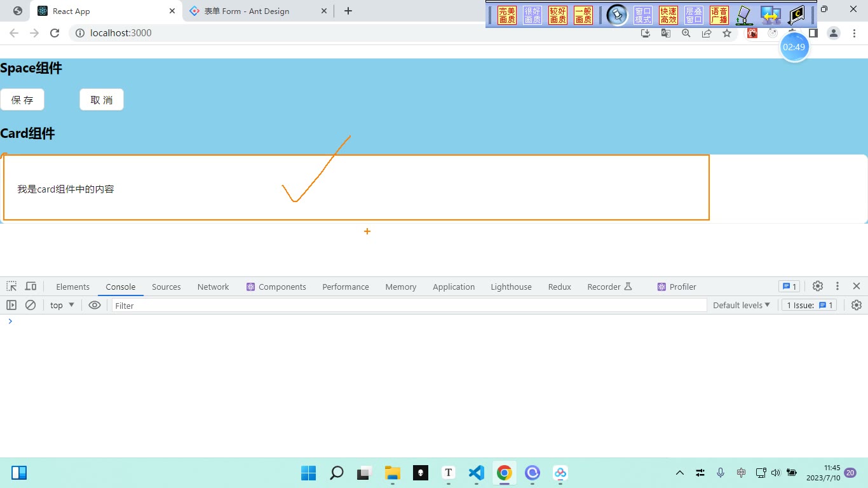Image resolution: width=868 pixels, height=488 pixels.
Task: Toggle device toolbar in DevTools
Action: [31, 287]
